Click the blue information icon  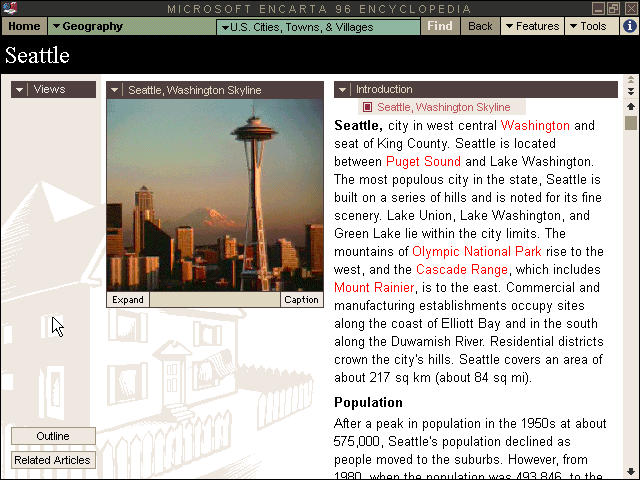630,26
